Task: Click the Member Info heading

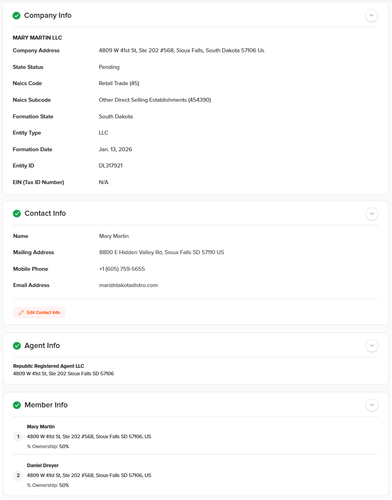Action: pyautogui.click(x=46, y=405)
